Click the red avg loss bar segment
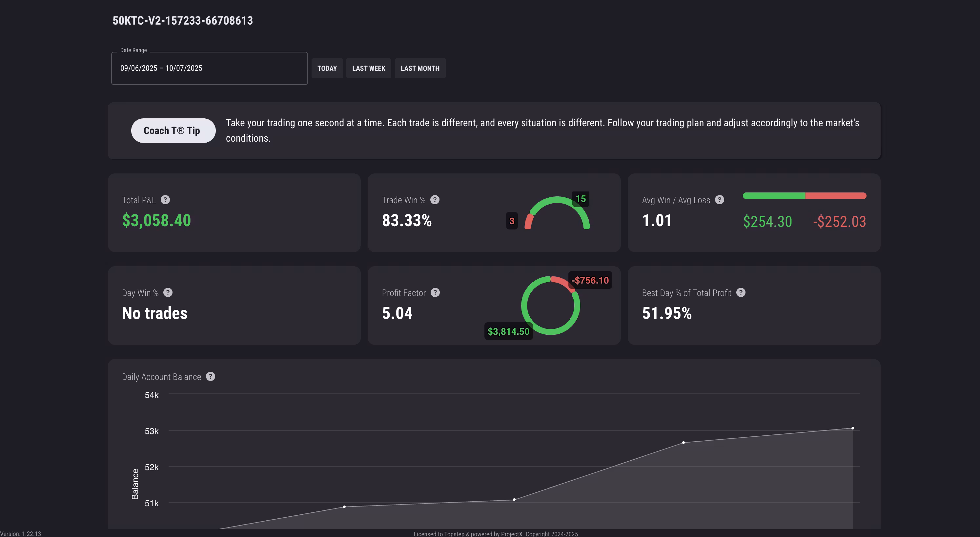 point(835,196)
